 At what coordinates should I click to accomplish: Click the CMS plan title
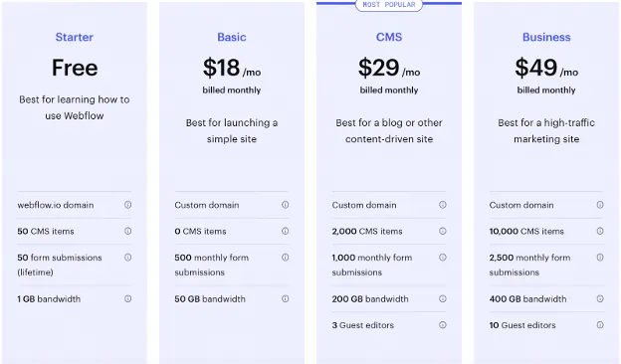[389, 37]
